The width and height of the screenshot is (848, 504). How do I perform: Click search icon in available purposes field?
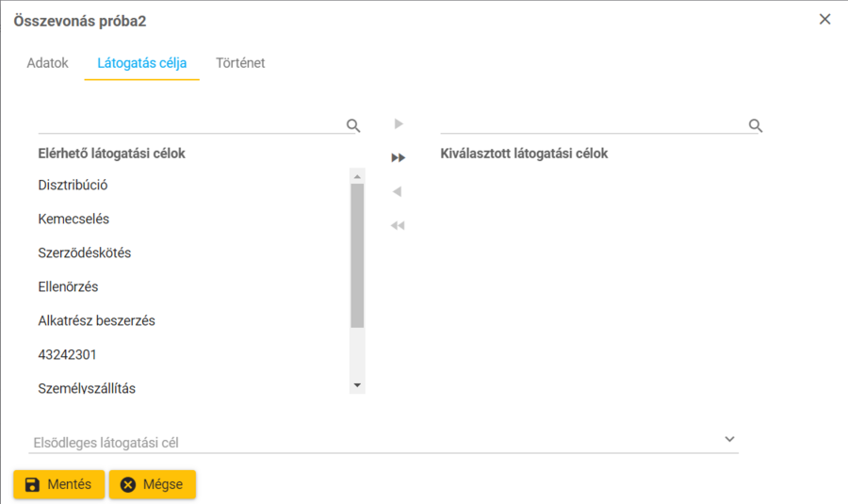[353, 125]
